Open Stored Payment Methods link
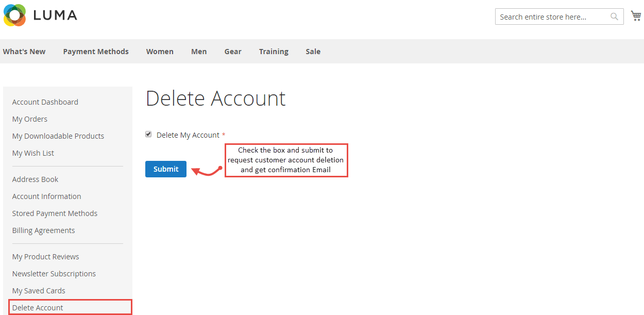The height and width of the screenshot is (315, 644). (x=55, y=213)
